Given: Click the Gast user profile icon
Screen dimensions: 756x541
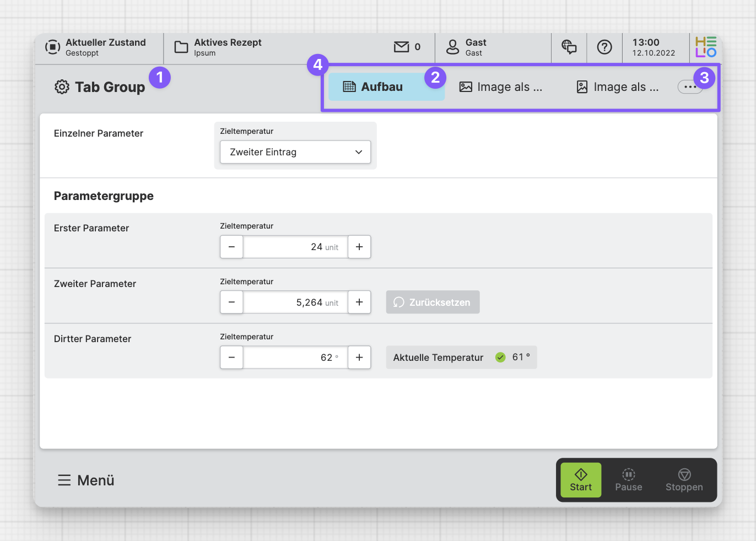Looking at the screenshot, I should pyautogui.click(x=452, y=47).
